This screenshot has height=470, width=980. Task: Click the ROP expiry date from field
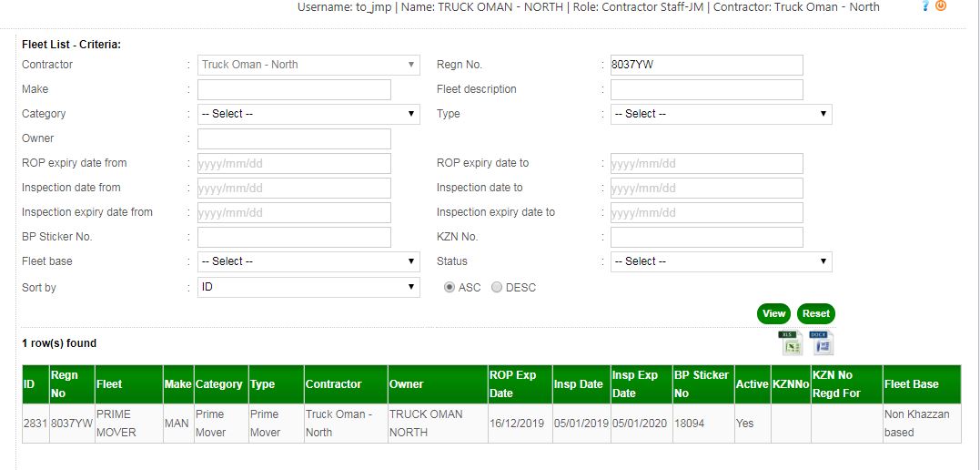click(x=294, y=163)
